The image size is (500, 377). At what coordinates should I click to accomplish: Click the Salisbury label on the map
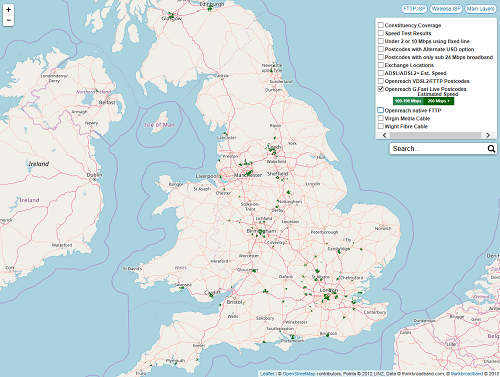tap(265, 318)
